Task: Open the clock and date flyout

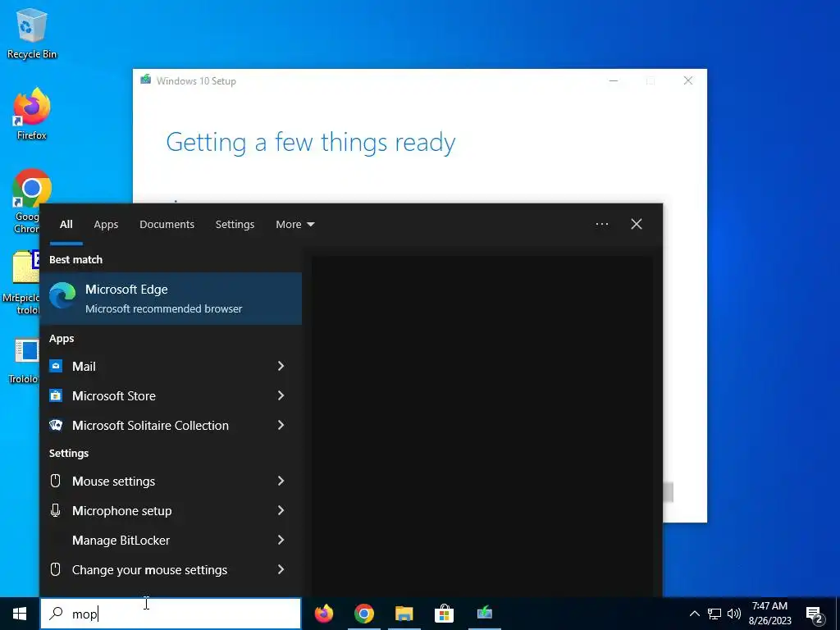Action: pos(769,614)
